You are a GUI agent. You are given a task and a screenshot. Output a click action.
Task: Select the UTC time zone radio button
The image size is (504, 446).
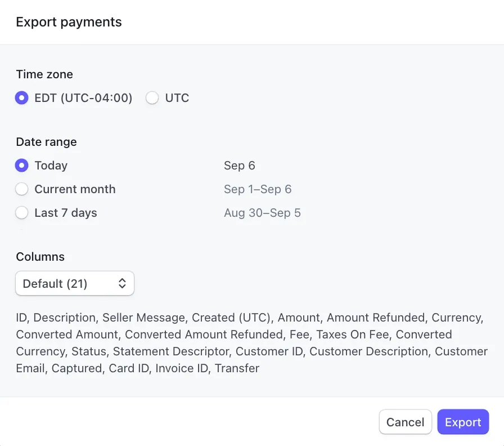click(152, 97)
